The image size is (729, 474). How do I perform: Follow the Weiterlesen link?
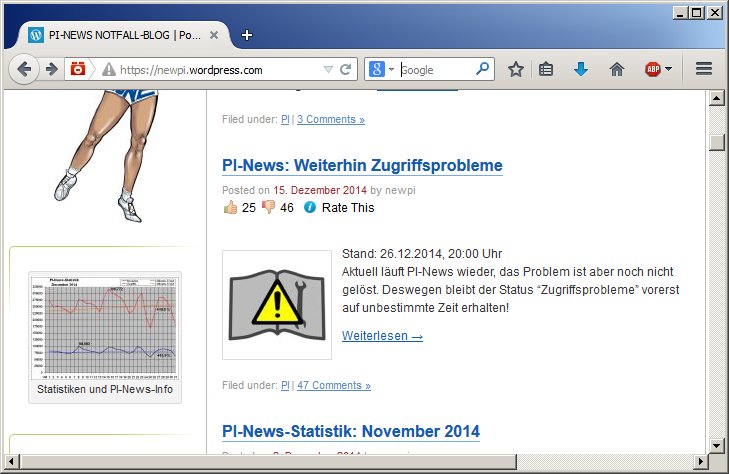[382, 336]
